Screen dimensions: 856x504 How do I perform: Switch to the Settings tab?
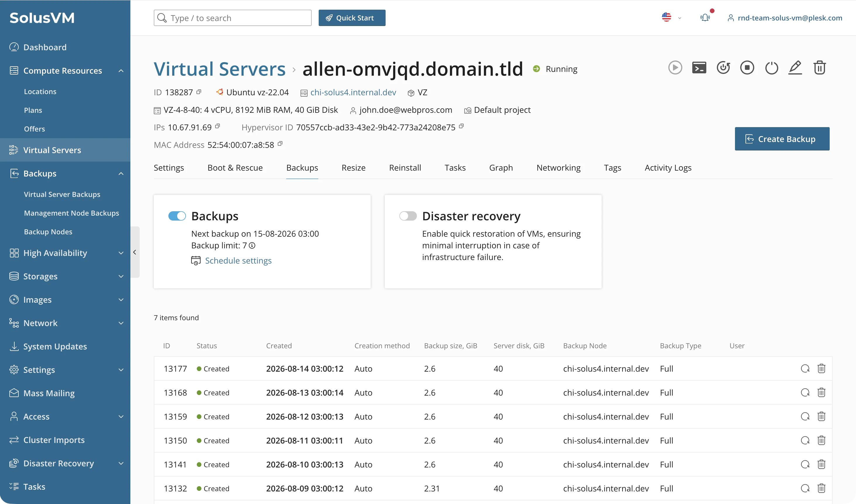[x=169, y=168]
